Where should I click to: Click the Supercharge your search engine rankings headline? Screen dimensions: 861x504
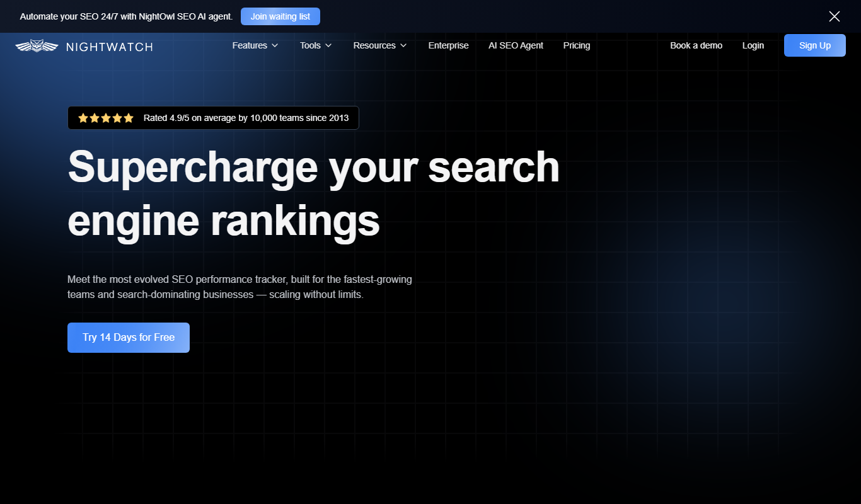[314, 193]
